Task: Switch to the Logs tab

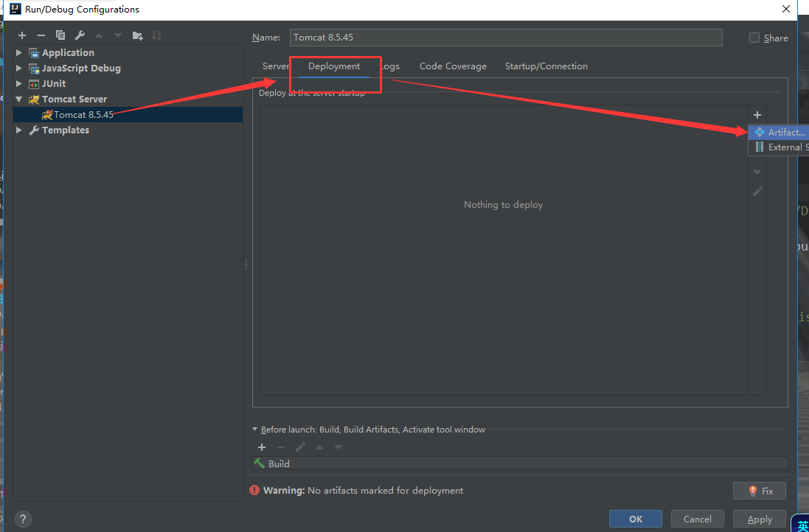Action: coord(390,66)
